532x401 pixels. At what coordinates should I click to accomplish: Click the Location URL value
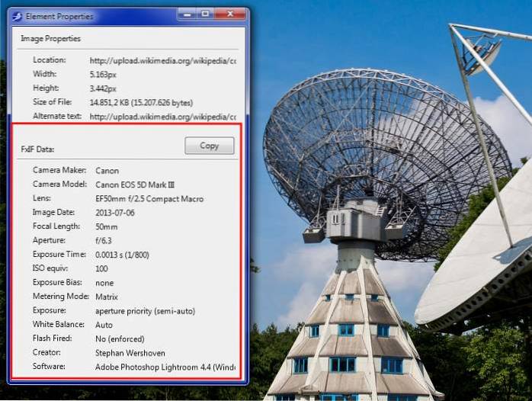(x=162, y=60)
